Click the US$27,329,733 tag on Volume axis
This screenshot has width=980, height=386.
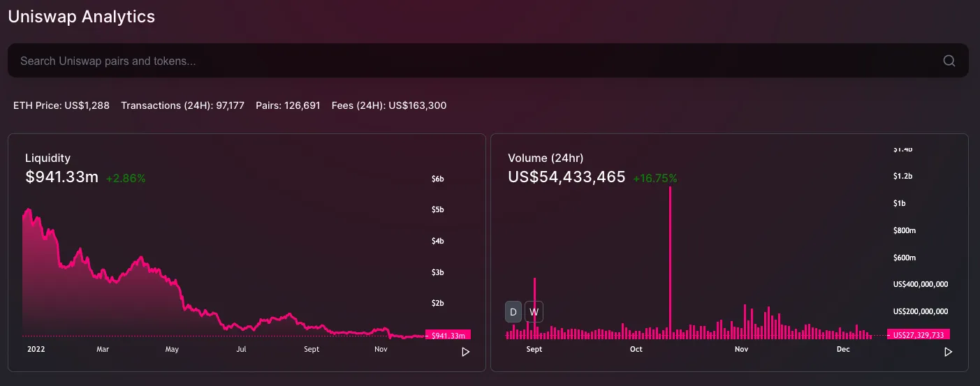click(x=919, y=335)
